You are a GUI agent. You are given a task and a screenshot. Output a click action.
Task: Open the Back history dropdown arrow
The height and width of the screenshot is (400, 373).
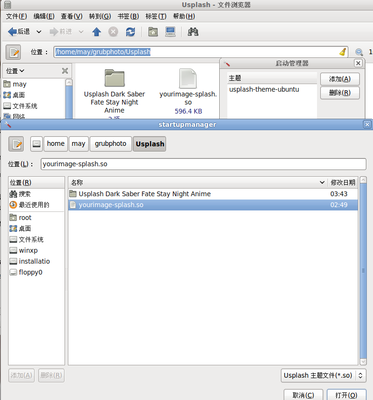[39, 32]
